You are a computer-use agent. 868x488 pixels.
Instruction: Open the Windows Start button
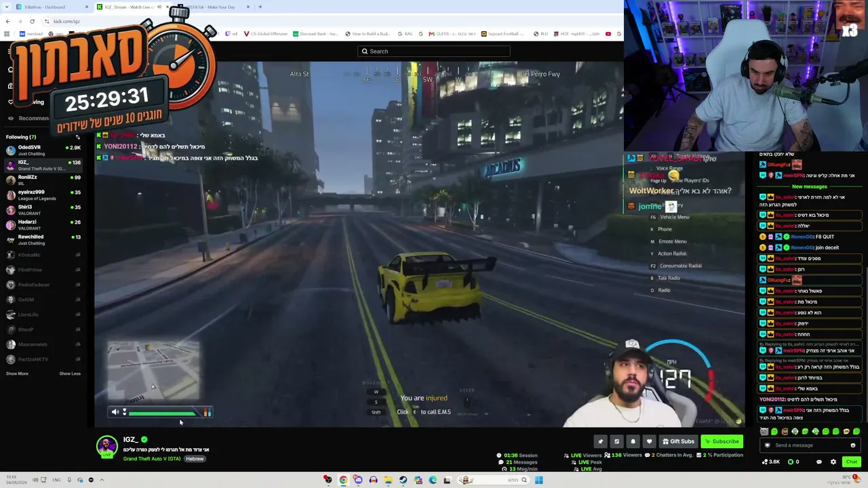pyautogui.click(x=538, y=480)
